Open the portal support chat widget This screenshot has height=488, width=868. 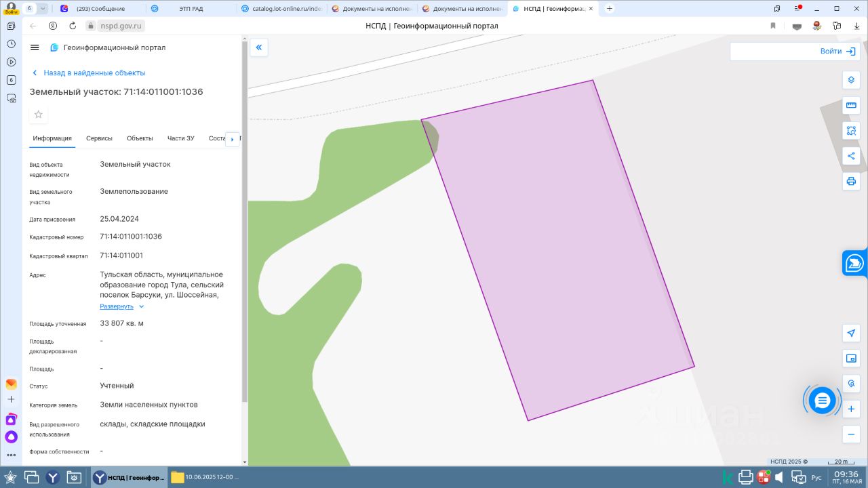tap(855, 263)
